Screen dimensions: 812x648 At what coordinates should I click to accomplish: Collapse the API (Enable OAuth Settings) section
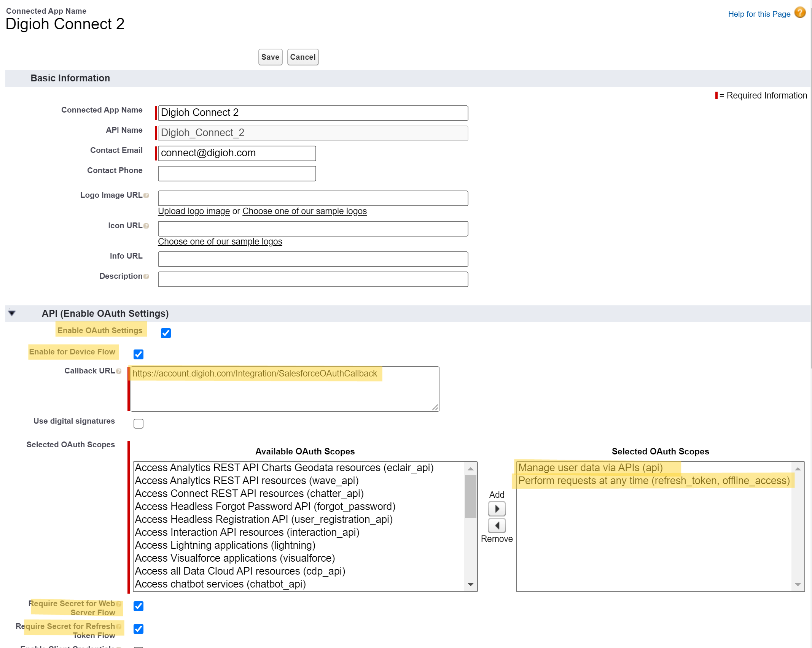tap(12, 313)
